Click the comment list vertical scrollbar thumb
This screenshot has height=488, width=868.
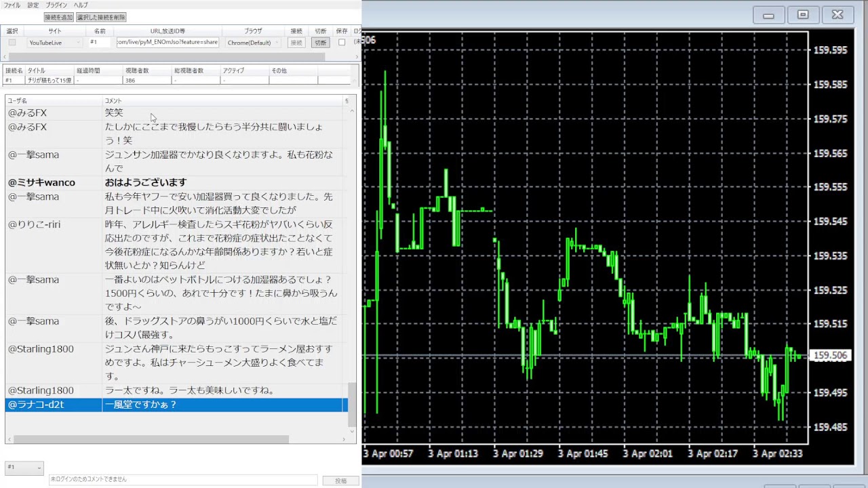pyautogui.click(x=352, y=405)
